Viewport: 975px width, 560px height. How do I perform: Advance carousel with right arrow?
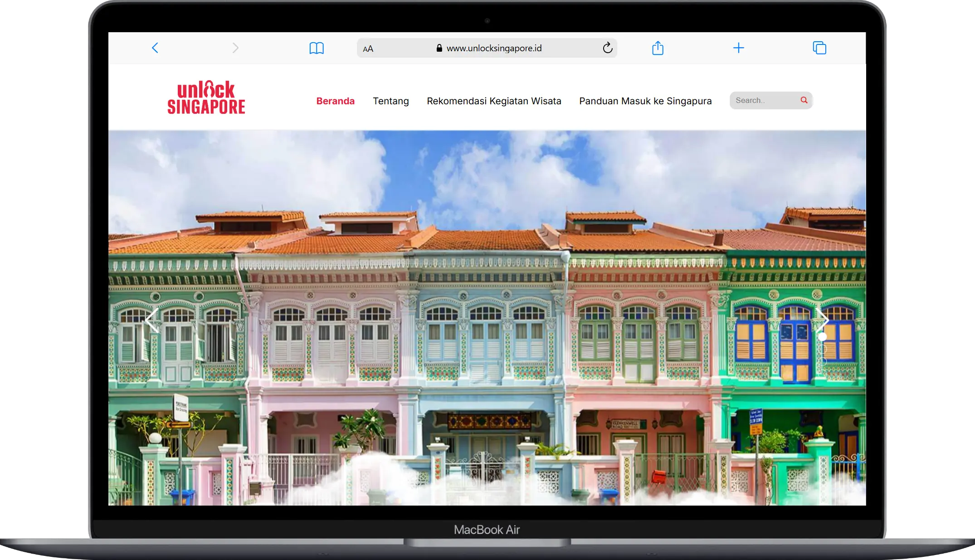point(822,320)
